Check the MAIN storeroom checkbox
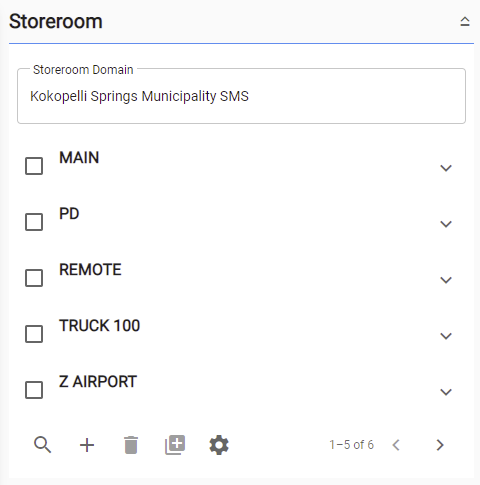The width and height of the screenshot is (480, 485). 34,166
